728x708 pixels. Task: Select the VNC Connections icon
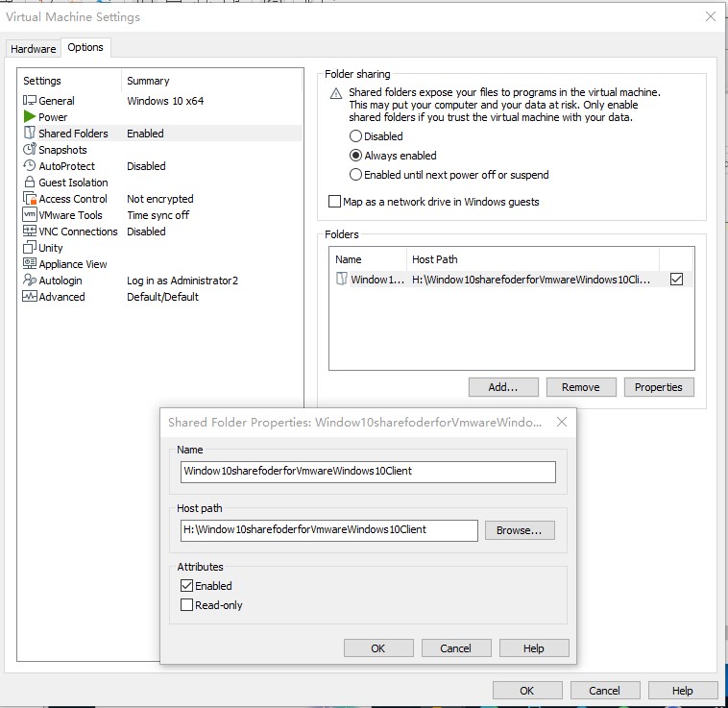coord(30,232)
